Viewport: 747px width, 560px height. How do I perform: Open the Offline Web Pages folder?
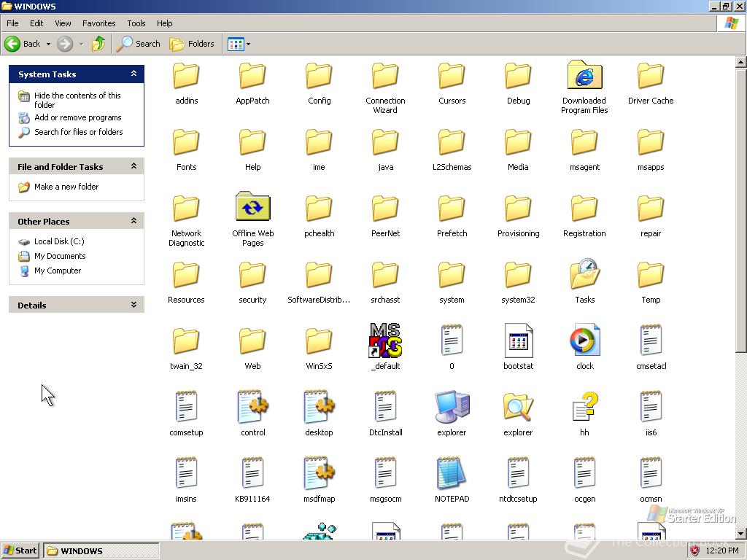tap(252, 206)
